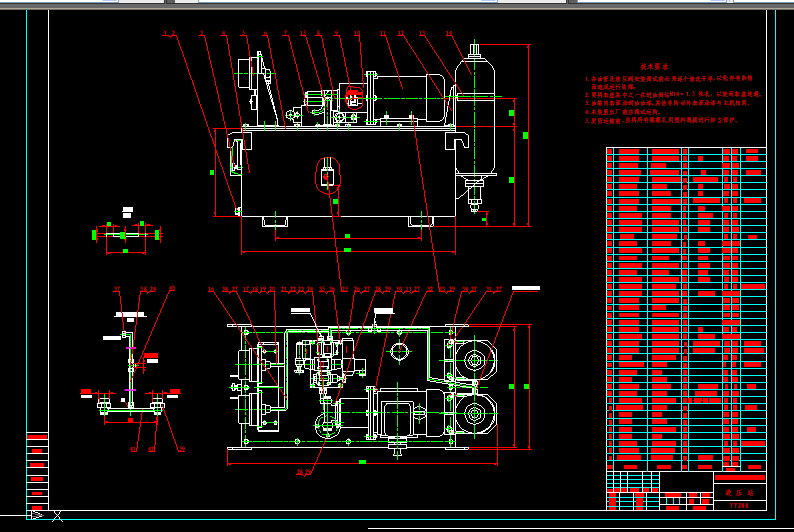Image resolution: width=794 pixels, height=532 pixels.
Task: Click the round filler cap in plan view
Action: click(400, 353)
